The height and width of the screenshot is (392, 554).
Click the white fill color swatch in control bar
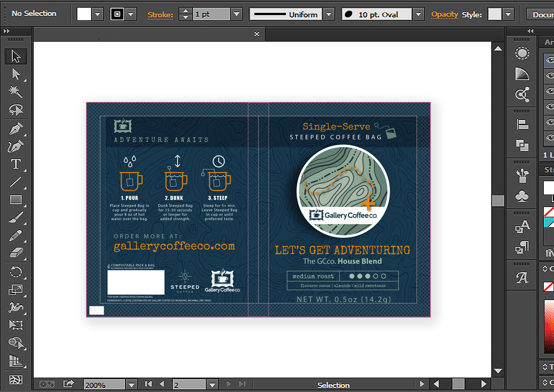point(84,14)
